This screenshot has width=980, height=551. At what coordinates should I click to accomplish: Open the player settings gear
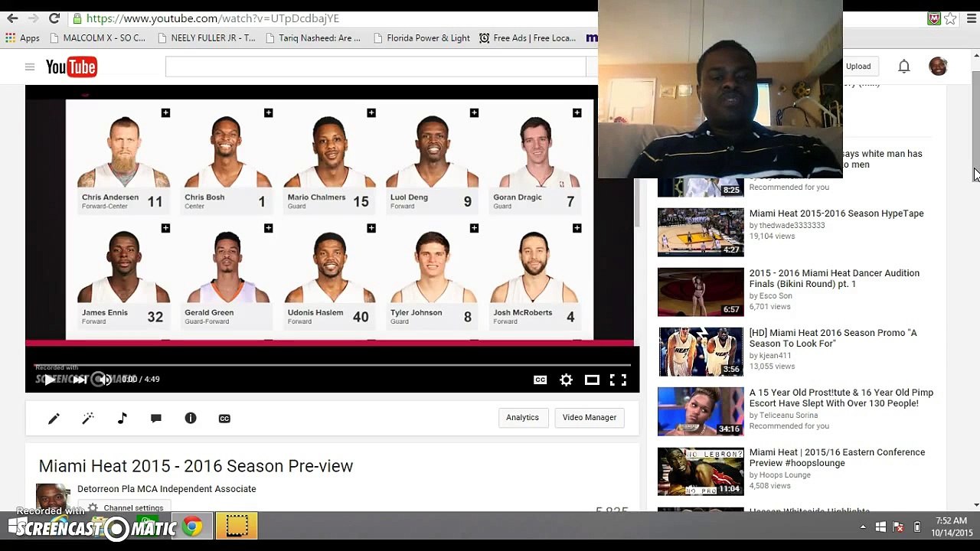point(566,380)
